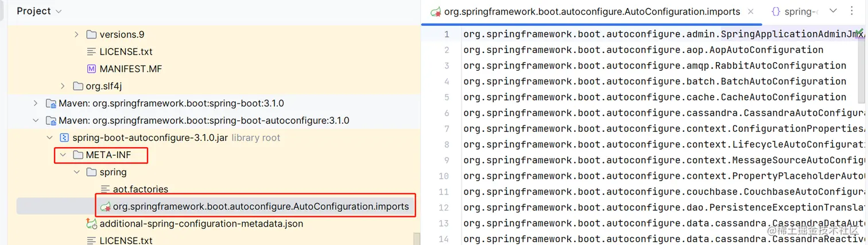Screen dimensions: 868x245
Task: Click the CouchbaseAutoConfigura line
Action: [x=664, y=192]
